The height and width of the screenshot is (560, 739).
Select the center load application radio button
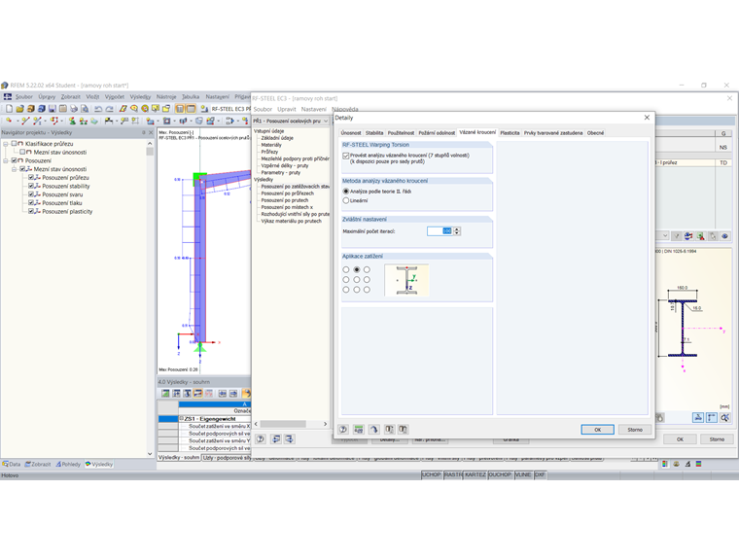click(357, 280)
